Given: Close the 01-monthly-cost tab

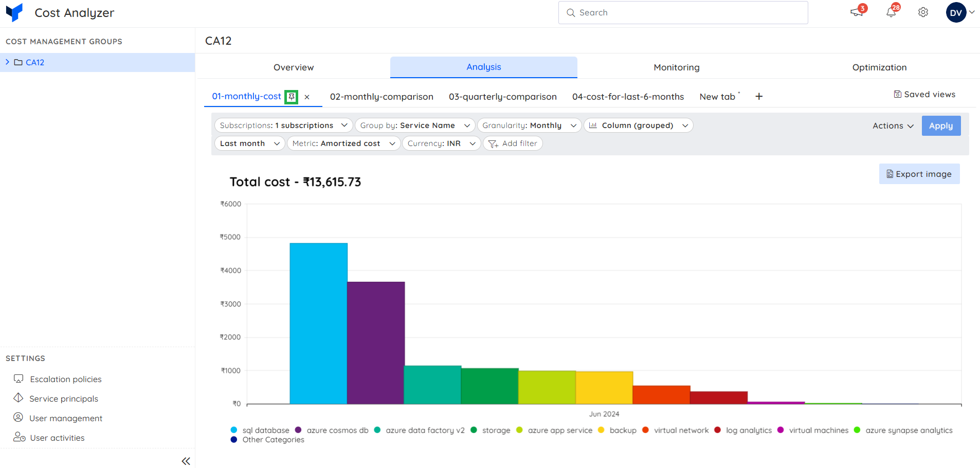Looking at the screenshot, I should point(307,97).
